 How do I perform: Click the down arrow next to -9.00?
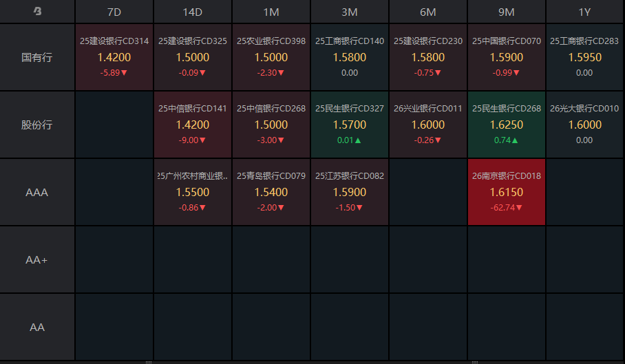point(202,140)
